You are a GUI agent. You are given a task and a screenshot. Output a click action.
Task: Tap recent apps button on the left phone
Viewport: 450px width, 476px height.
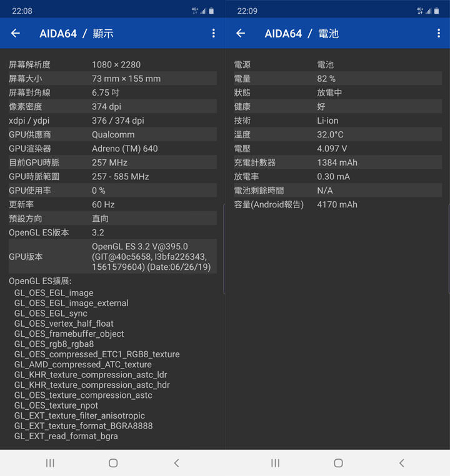click(50, 463)
